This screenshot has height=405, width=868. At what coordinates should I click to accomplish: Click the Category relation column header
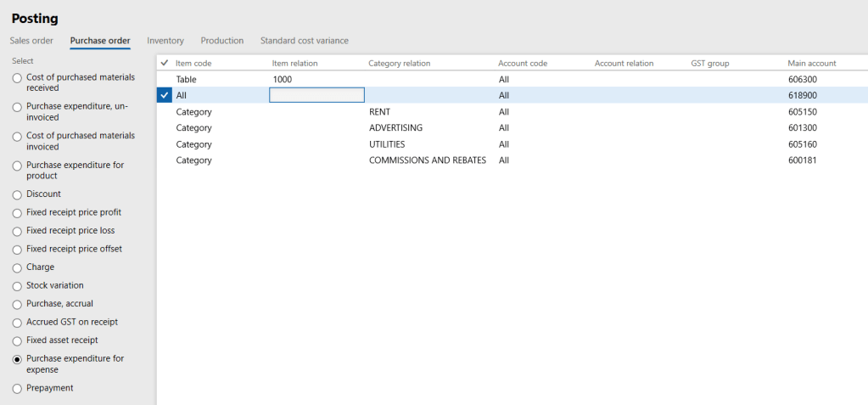point(399,64)
